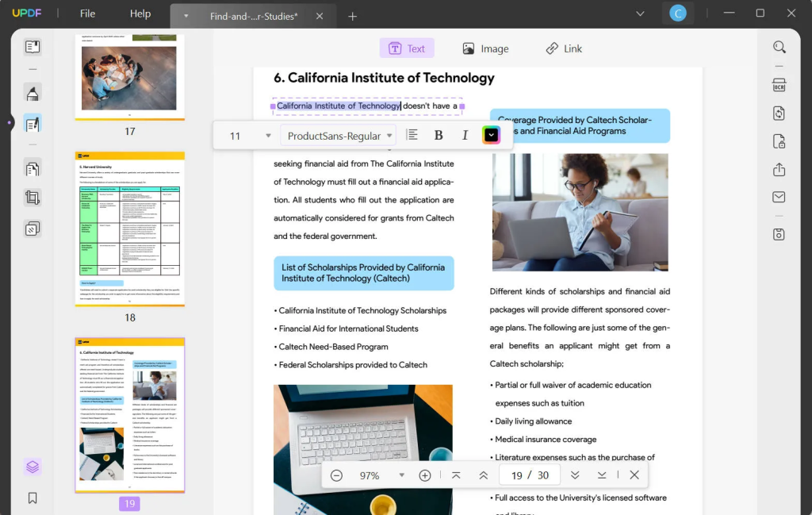
Task: Toggle the text alignment option
Action: click(412, 134)
